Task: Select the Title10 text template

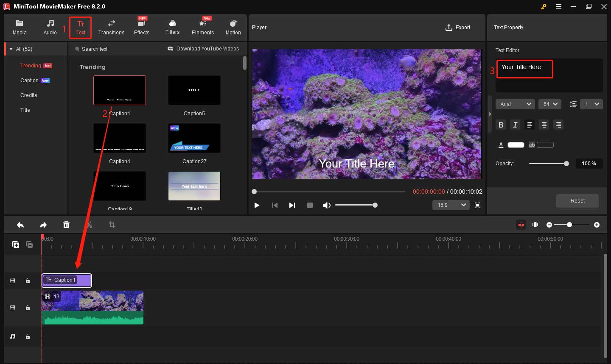Action: click(194, 186)
